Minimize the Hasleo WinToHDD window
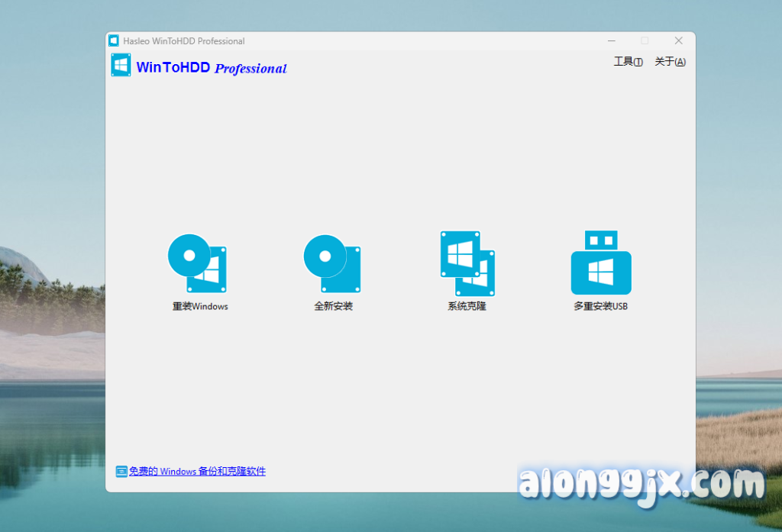The image size is (782, 532). pos(612,40)
